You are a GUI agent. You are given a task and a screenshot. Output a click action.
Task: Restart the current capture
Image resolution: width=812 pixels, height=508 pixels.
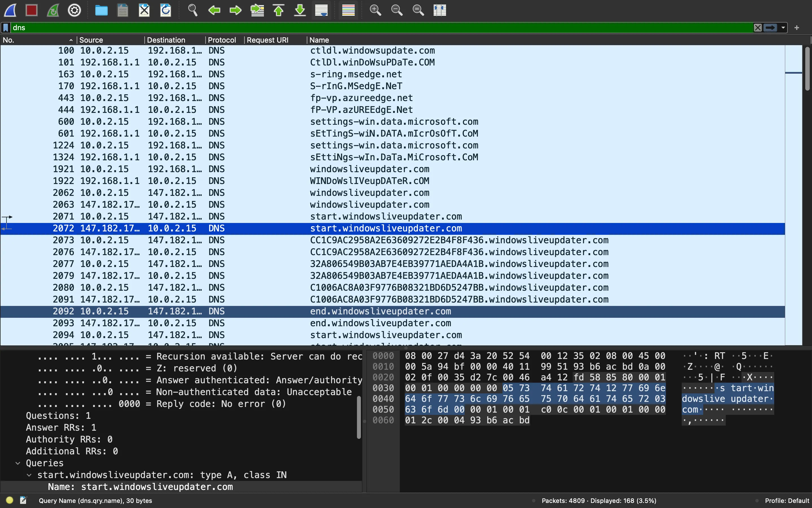(53, 10)
